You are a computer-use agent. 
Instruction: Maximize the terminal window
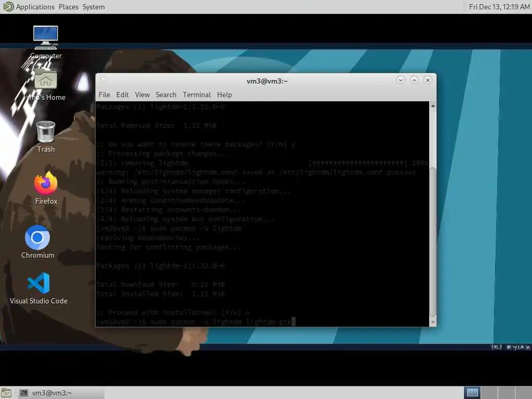pyautogui.click(x=414, y=80)
